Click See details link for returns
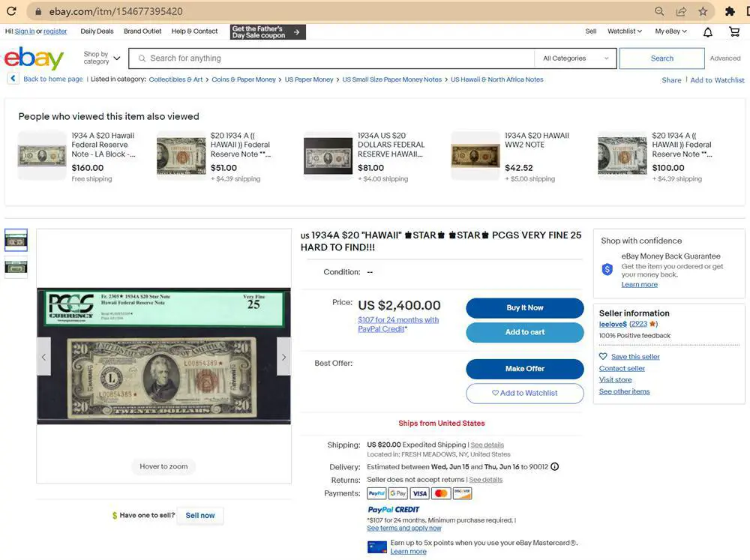The image size is (750, 560). point(485,480)
